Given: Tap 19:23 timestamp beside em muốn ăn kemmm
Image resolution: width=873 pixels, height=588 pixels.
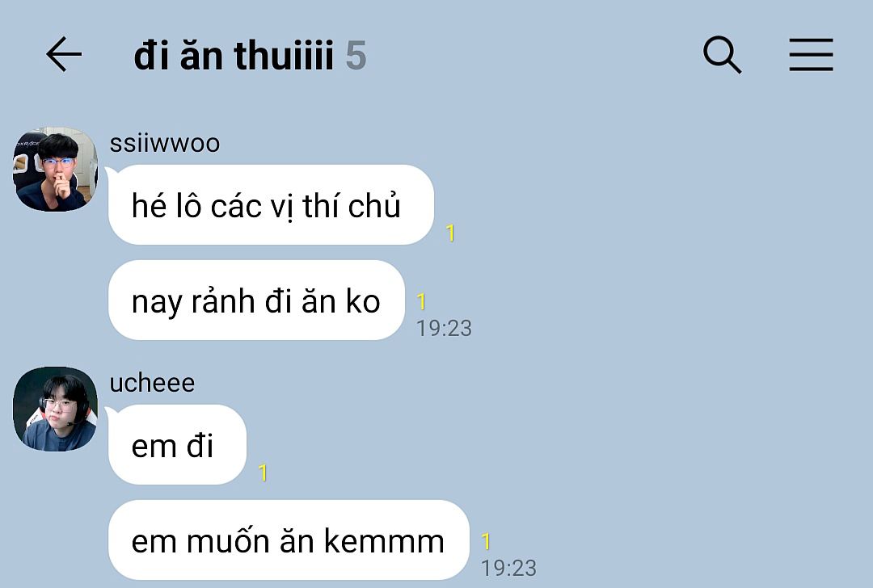Looking at the screenshot, I should [x=509, y=568].
